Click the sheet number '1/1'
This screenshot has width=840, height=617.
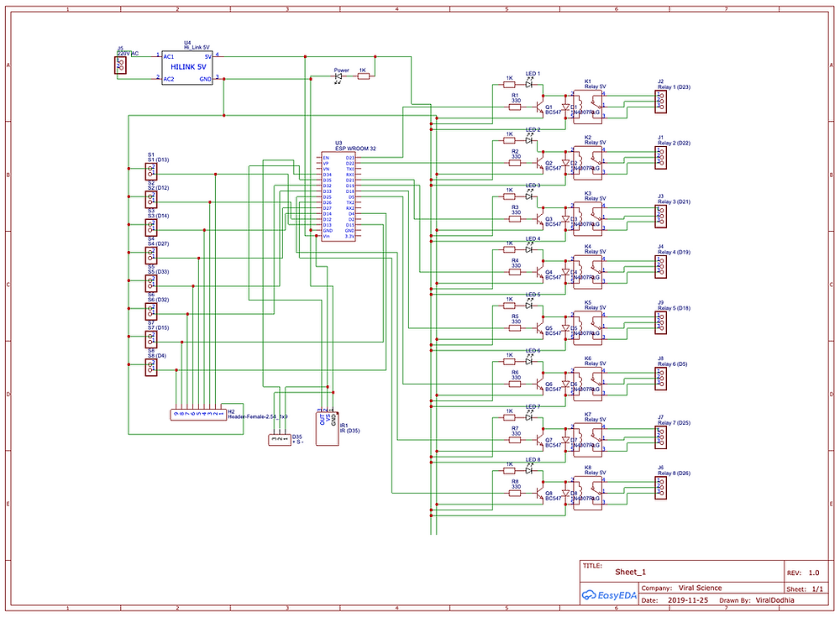(817, 588)
